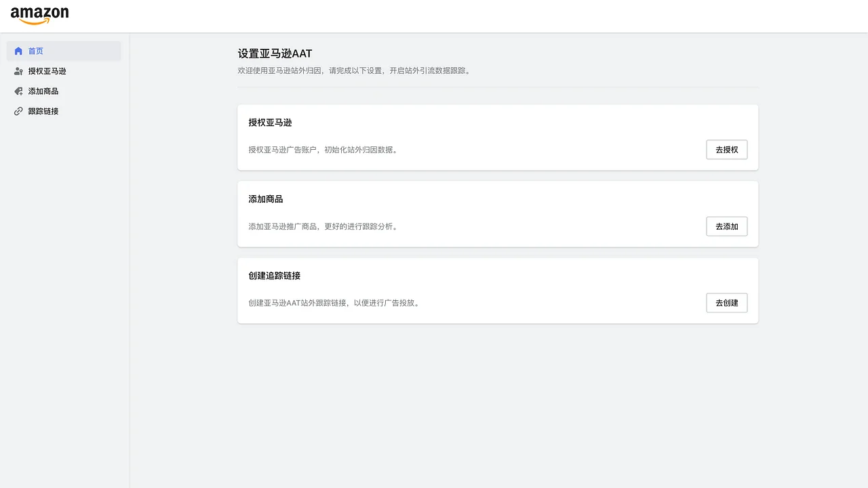This screenshot has width=868, height=488.
Task: Open the 首页 sidebar menu item
Action: pyautogui.click(x=64, y=51)
